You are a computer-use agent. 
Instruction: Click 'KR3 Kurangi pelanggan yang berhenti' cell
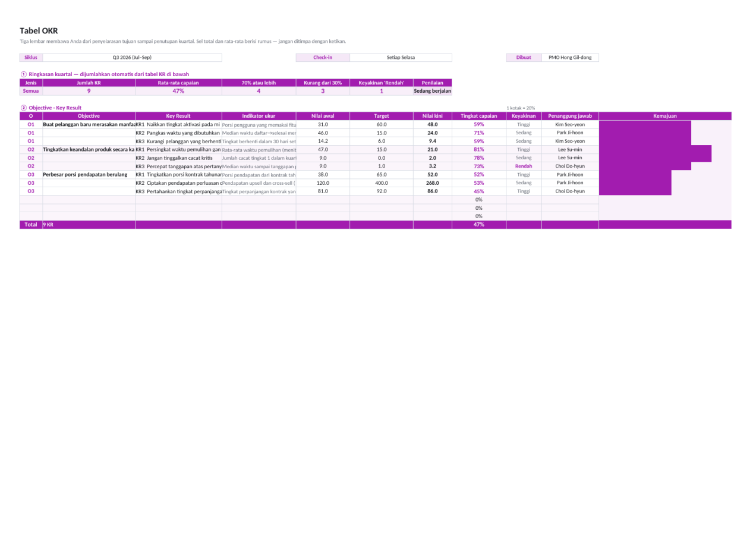(178, 141)
